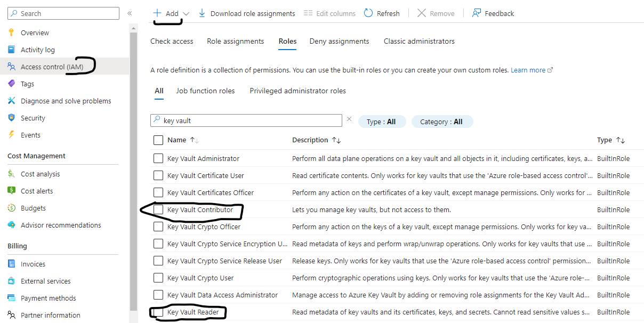The width and height of the screenshot is (644, 323).
Task: Open Key Vault Contributor role name
Action: 200,209
